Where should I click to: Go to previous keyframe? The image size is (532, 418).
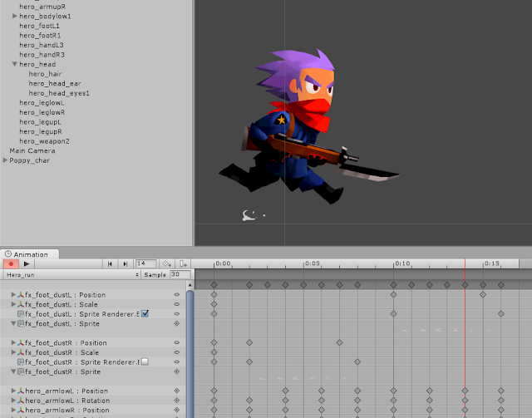coord(110,263)
